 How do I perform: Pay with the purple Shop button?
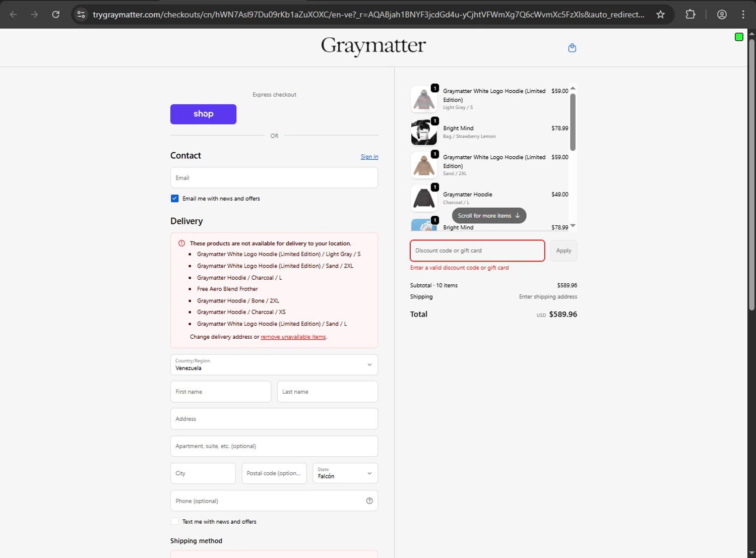pos(203,114)
